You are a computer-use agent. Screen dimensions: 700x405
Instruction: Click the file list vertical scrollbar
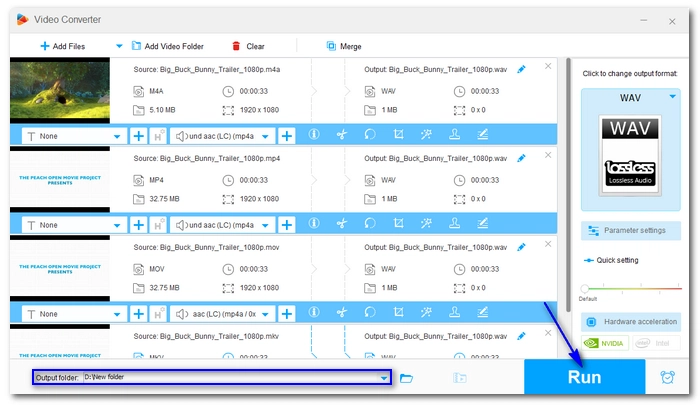tap(568, 185)
